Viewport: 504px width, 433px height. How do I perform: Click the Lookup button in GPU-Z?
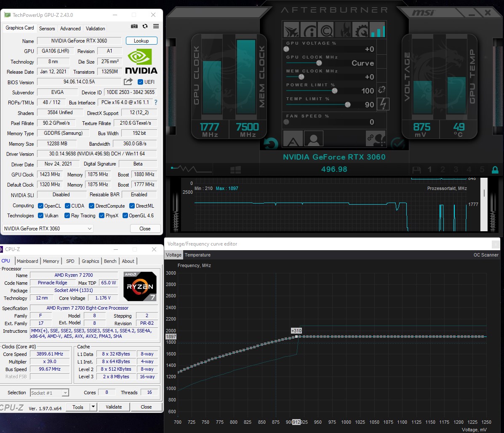pyautogui.click(x=141, y=41)
